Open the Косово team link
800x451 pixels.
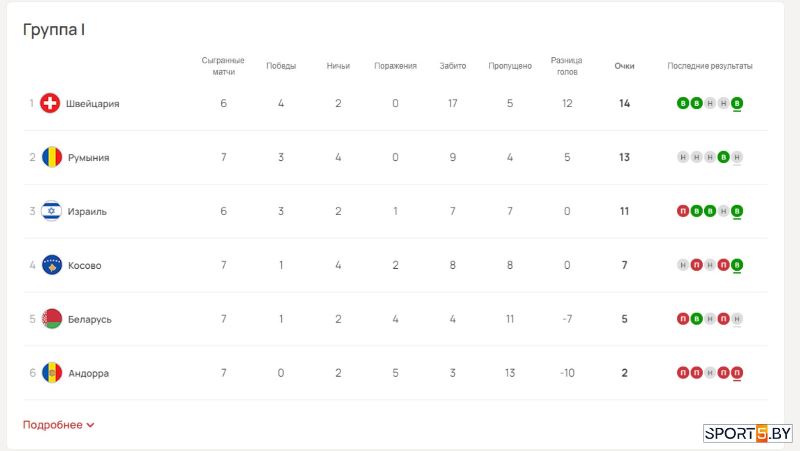point(84,265)
